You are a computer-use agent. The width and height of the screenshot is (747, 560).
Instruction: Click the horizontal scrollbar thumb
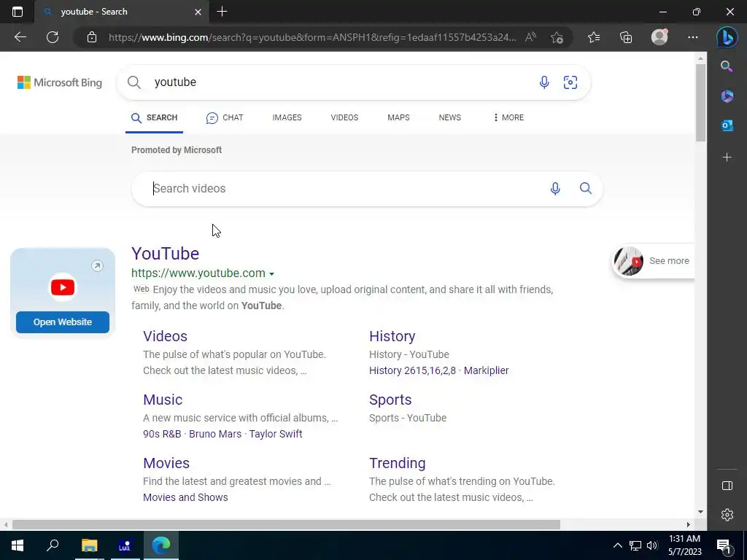[x=286, y=525]
